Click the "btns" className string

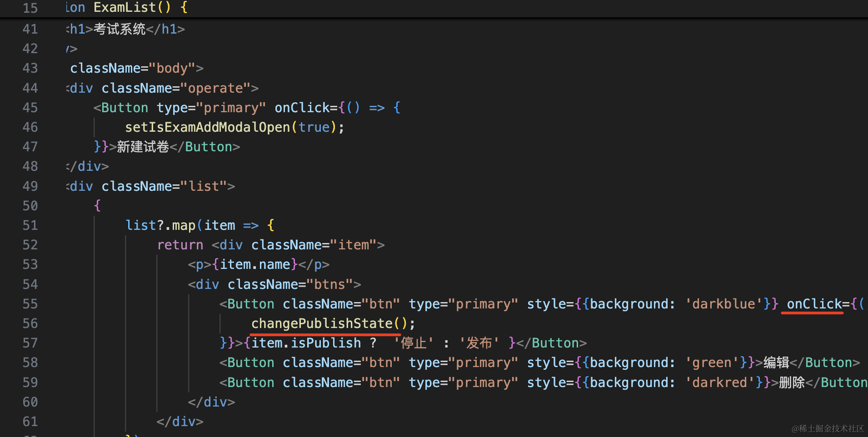pos(329,284)
